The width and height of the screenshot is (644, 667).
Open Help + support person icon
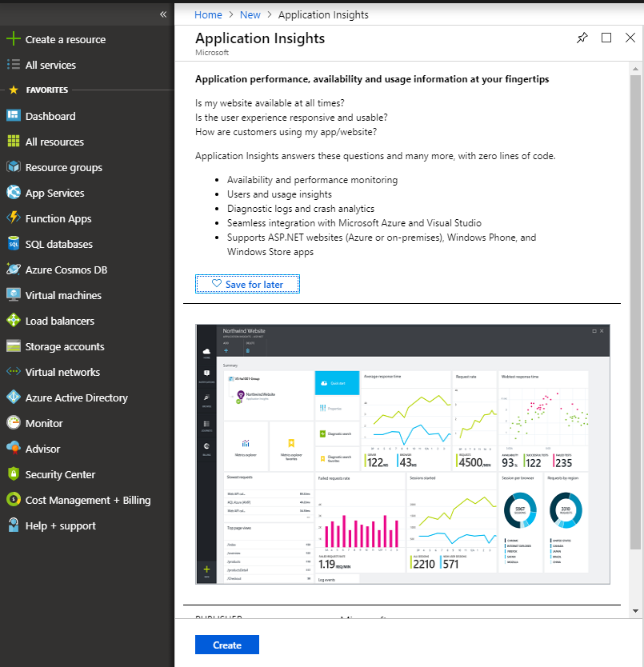13,525
